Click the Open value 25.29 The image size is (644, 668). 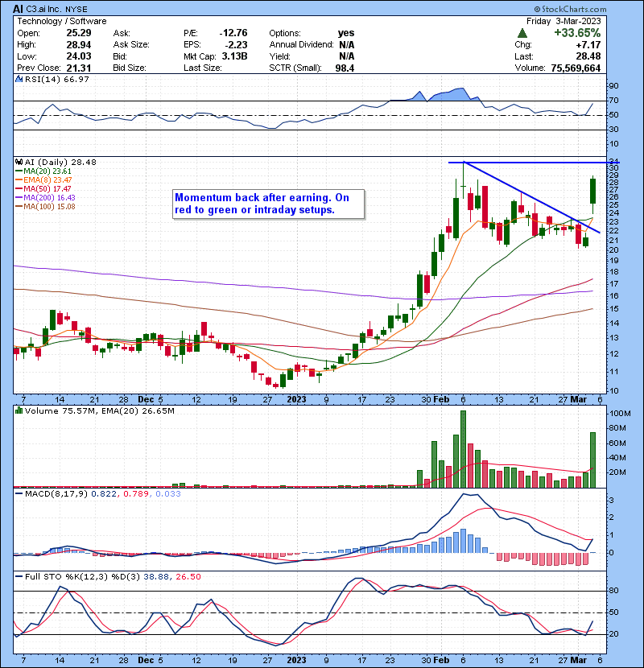(x=79, y=33)
